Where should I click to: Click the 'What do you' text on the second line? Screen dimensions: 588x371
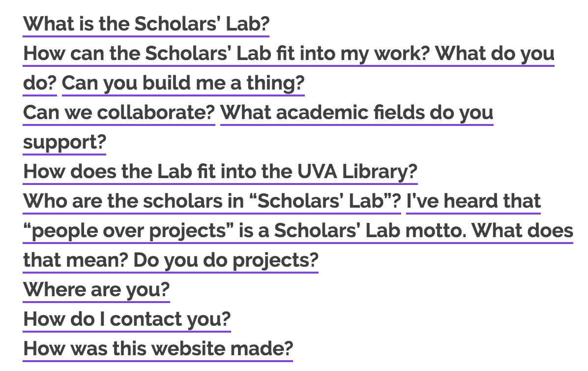[x=495, y=53]
